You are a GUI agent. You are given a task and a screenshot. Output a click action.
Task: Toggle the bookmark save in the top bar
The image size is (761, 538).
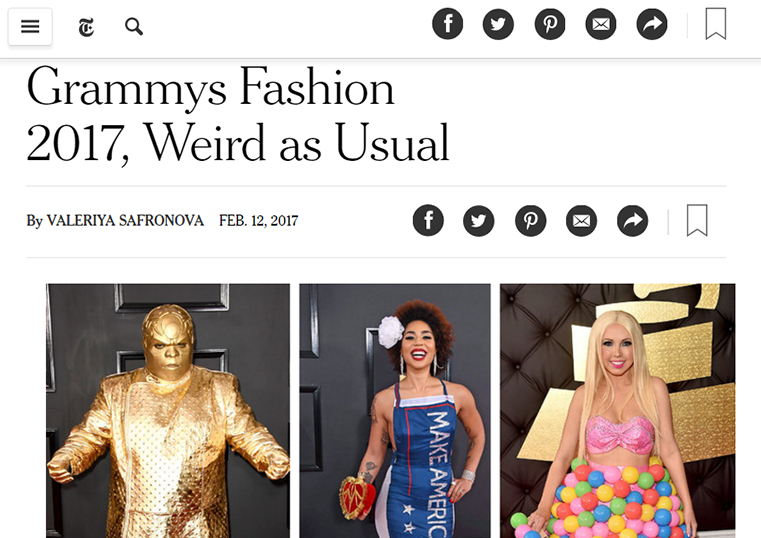(x=716, y=24)
